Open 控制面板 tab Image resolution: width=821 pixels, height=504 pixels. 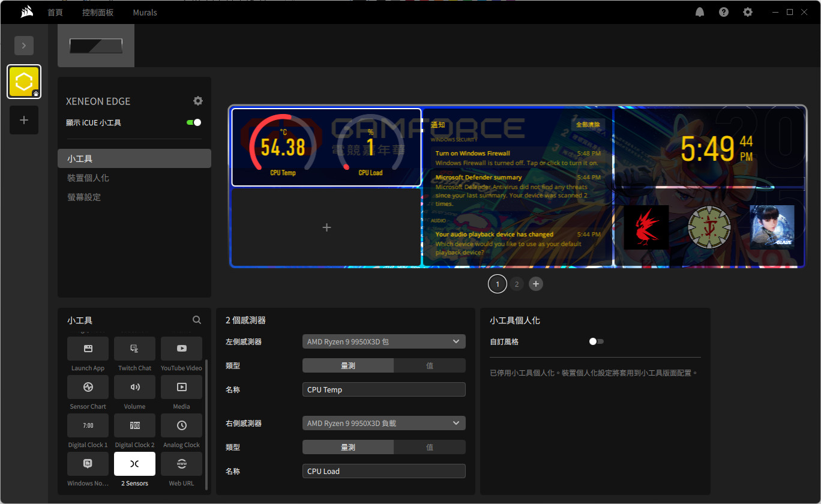pyautogui.click(x=98, y=12)
